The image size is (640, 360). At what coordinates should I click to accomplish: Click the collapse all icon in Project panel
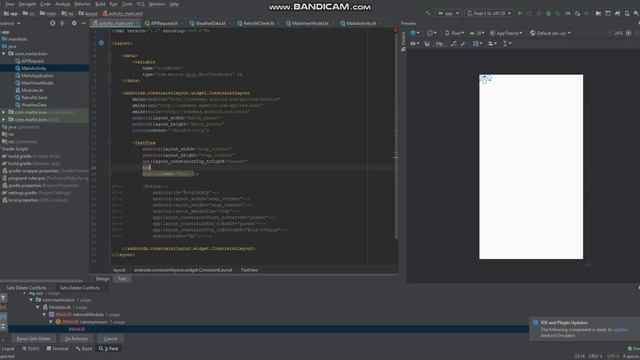click(x=62, y=23)
